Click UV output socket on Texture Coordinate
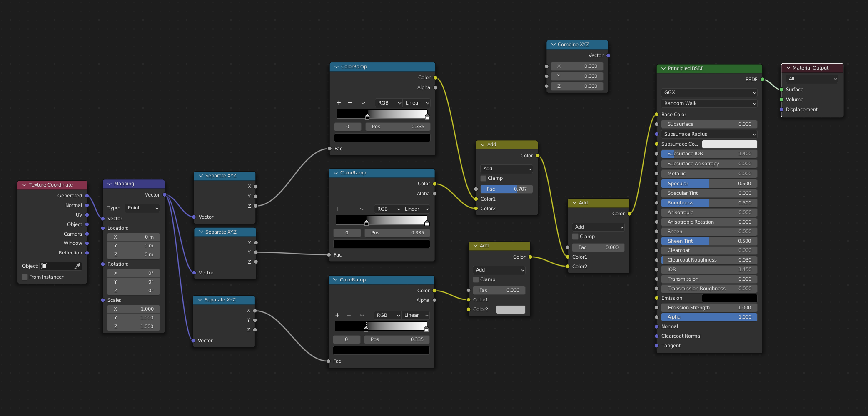This screenshot has height=416, width=868. tap(87, 215)
